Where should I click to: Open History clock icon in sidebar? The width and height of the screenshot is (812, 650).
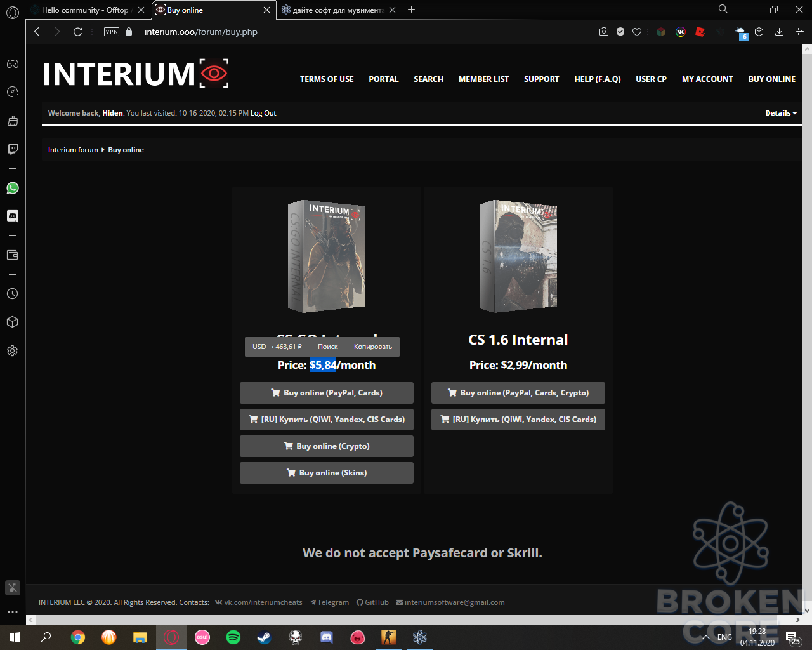tap(12, 294)
